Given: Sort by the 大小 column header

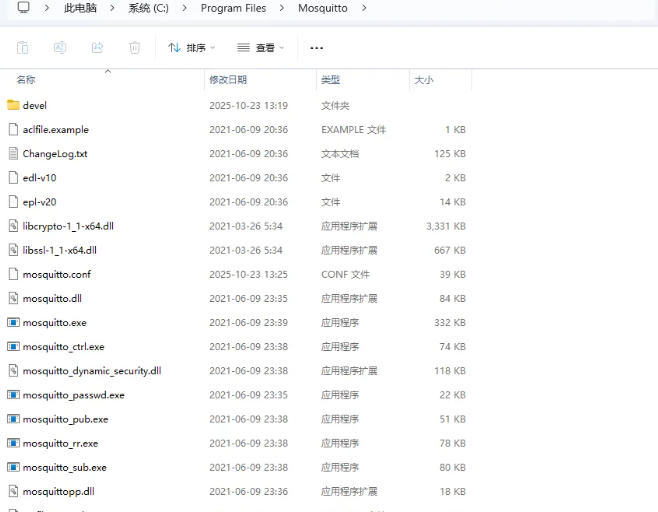Looking at the screenshot, I should click(423, 79).
